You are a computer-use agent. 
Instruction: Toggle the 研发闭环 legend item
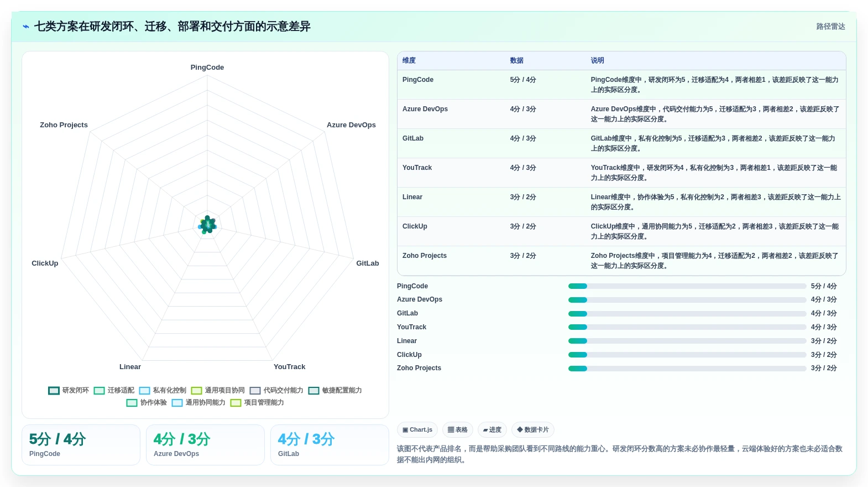pos(69,390)
